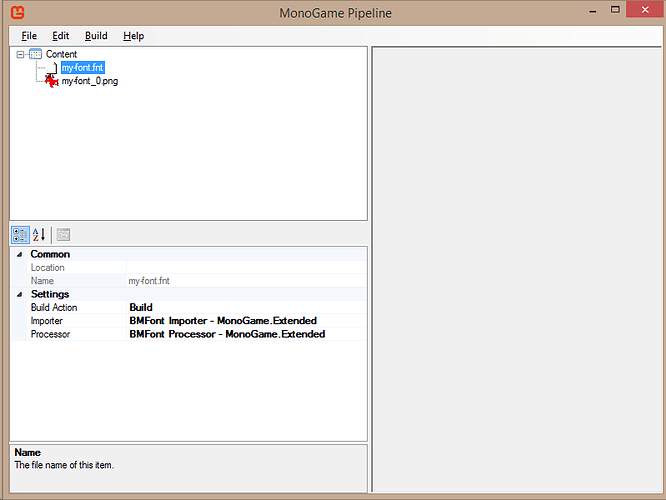666x500 pixels.
Task: Switch properties to Categorized view
Action: tap(20, 235)
